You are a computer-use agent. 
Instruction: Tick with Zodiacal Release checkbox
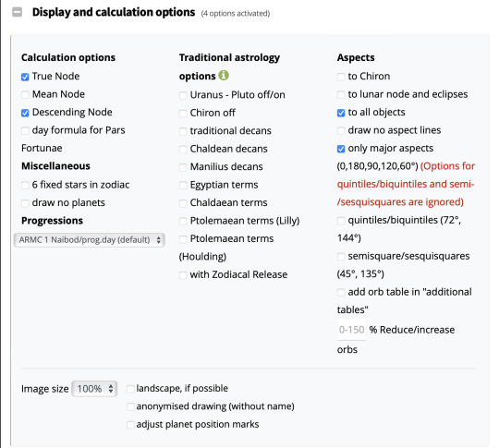click(183, 275)
